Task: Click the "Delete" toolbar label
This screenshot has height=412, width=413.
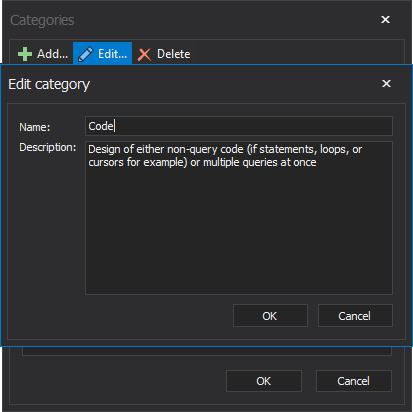Action: point(174,54)
